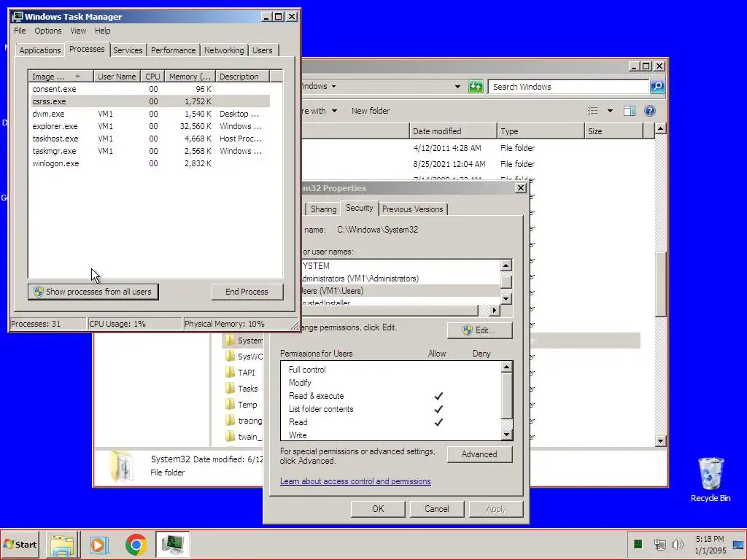Open the Recycle Bin desktop icon
This screenshot has width=747, height=560.
point(711,479)
